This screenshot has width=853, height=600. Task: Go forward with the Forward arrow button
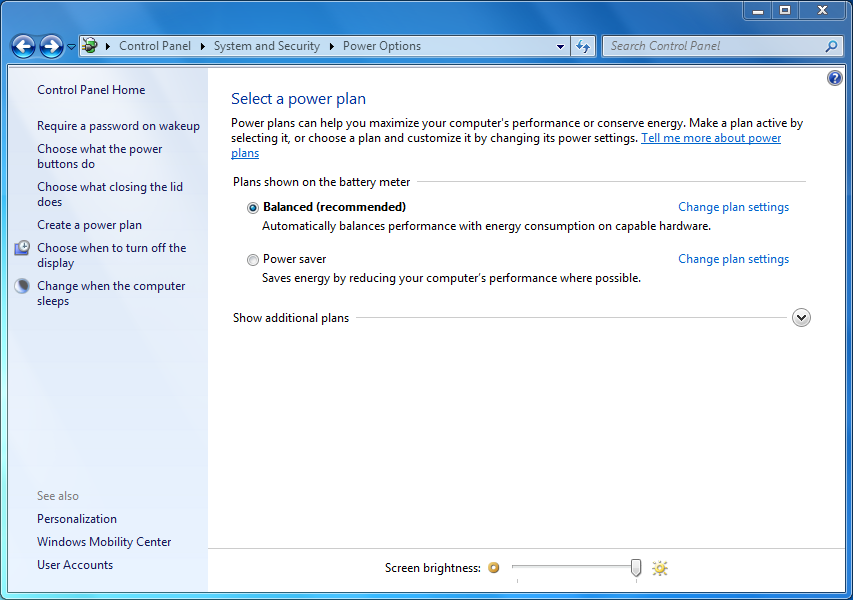pos(52,46)
